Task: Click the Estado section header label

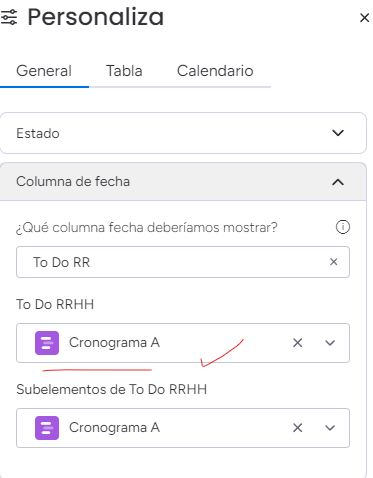Action: click(x=38, y=133)
